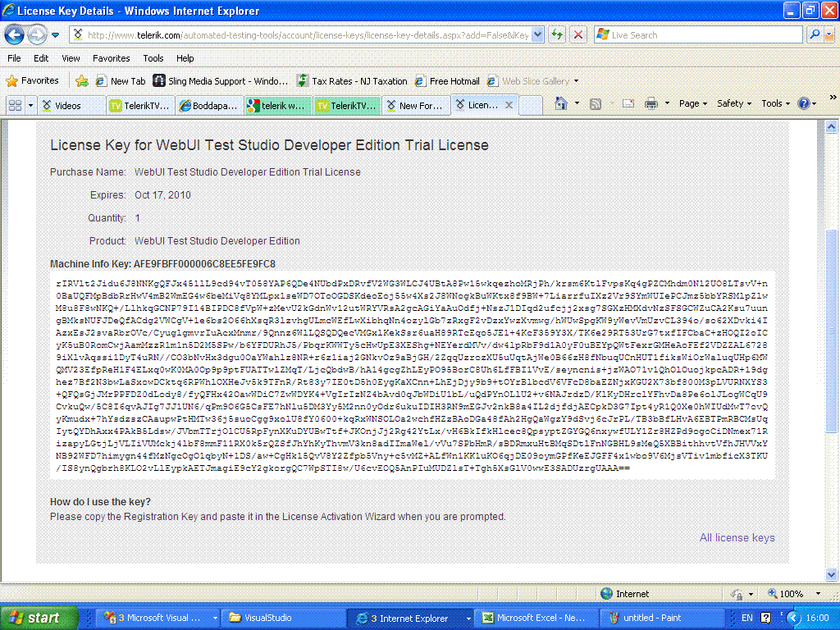Open the Tools menu in menu bar
The height and width of the screenshot is (630, 840).
[153, 58]
